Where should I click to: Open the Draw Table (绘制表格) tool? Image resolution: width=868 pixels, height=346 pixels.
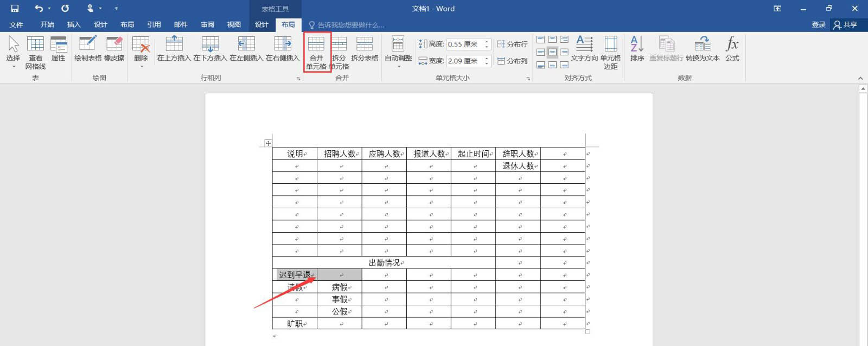pos(88,49)
